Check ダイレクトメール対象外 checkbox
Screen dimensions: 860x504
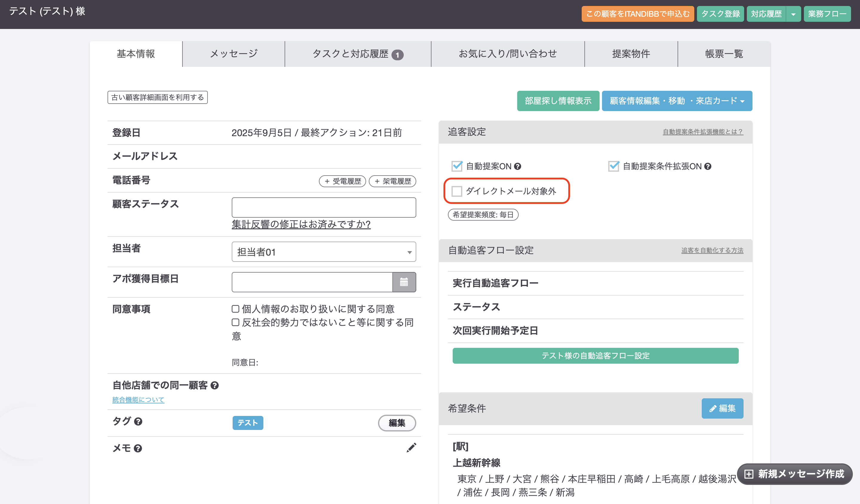pos(457,191)
